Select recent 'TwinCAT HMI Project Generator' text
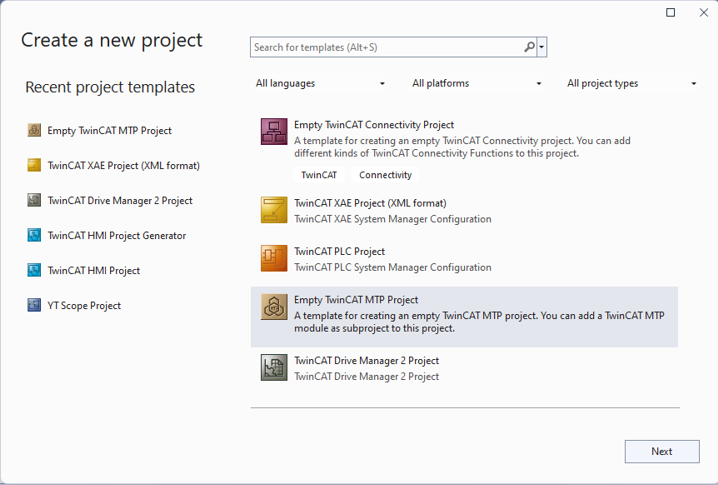Viewport: 718px width, 485px height. tap(117, 235)
